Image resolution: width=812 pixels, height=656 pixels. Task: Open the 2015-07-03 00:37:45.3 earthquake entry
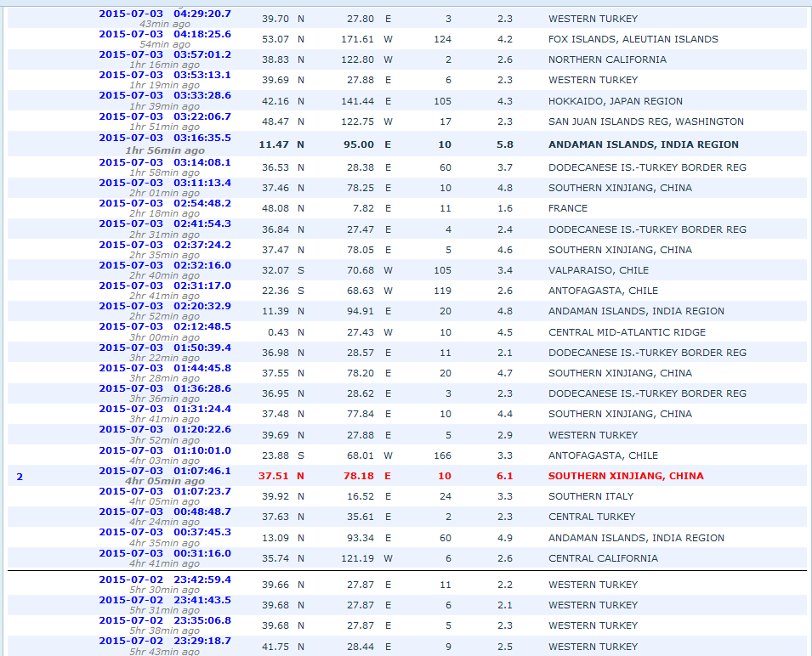click(x=165, y=532)
